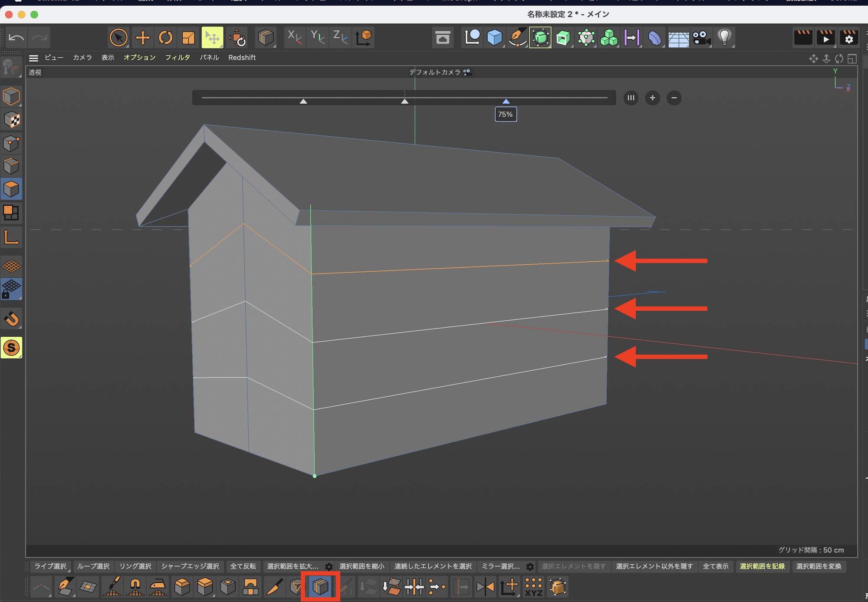Add a light object from toolbar

[x=724, y=38]
